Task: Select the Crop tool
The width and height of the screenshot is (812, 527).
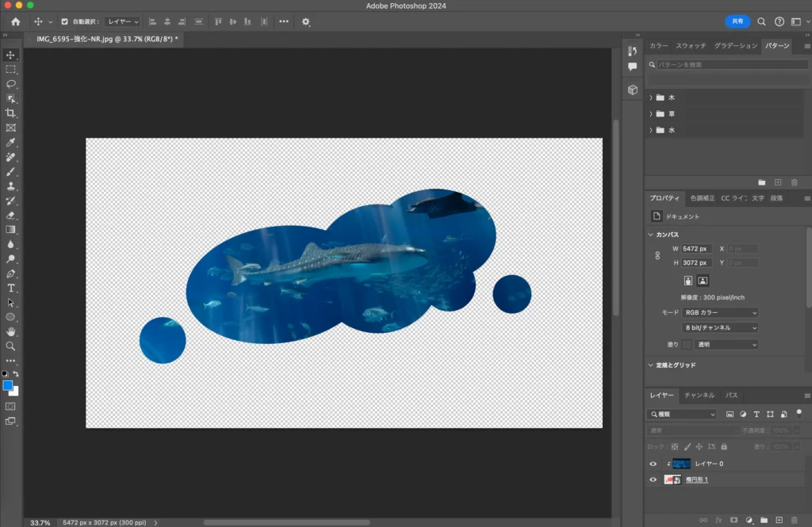Action: (11, 113)
